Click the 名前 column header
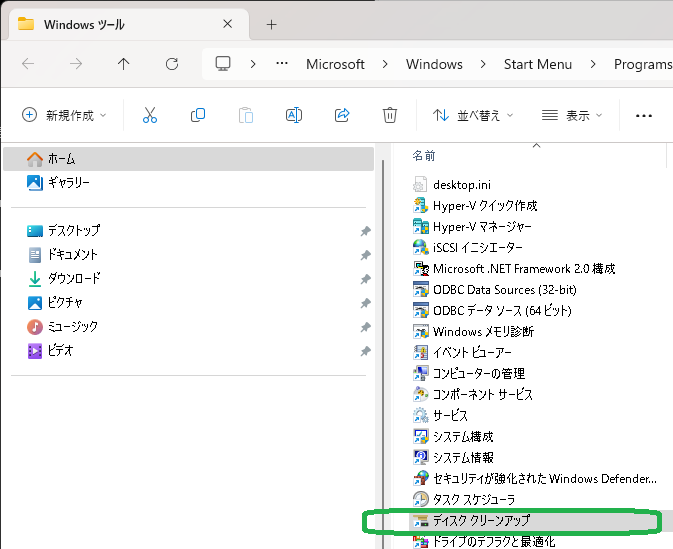Screen dimensions: 673x549 424,155
